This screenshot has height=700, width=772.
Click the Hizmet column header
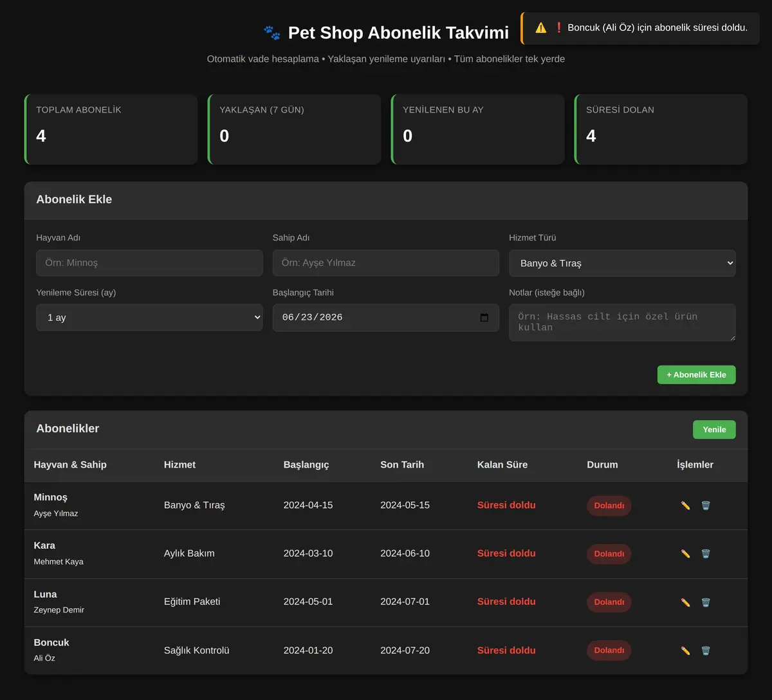coord(179,465)
